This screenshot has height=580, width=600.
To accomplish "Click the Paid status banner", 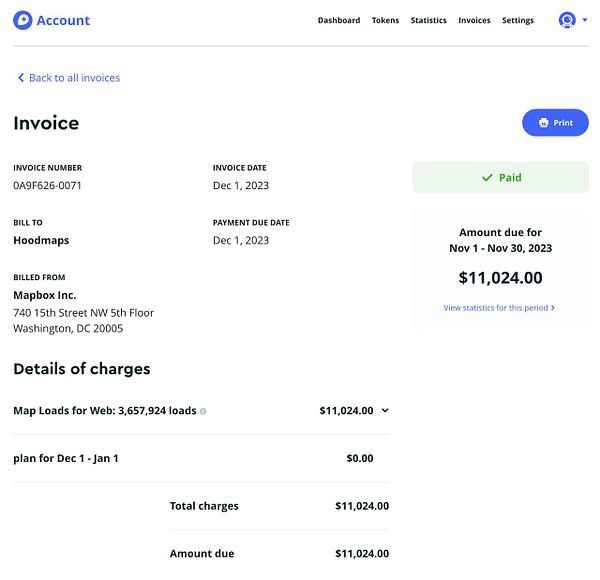I will [x=500, y=178].
